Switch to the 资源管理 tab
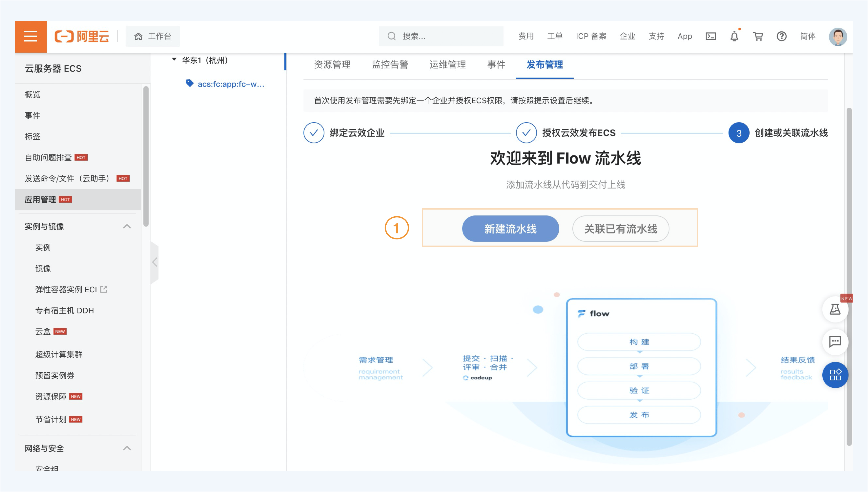The height and width of the screenshot is (492, 868). tap(332, 65)
